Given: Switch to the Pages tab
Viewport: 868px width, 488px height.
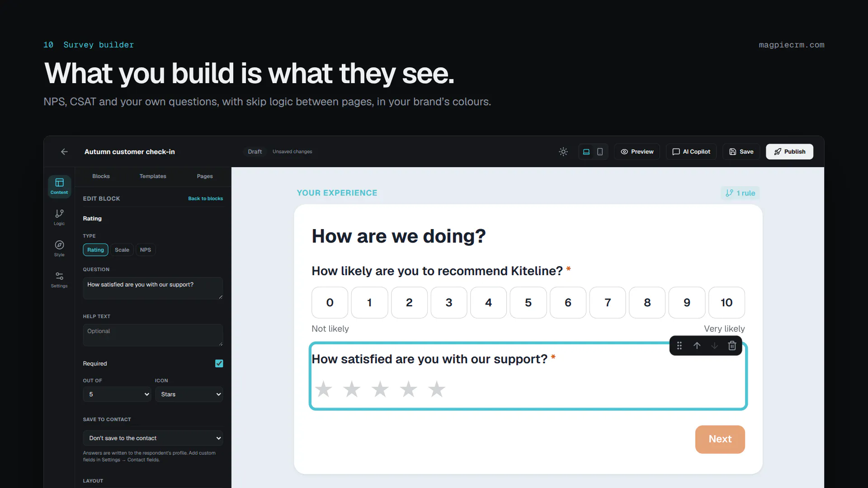Looking at the screenshot, I should (x=205, y=176).
